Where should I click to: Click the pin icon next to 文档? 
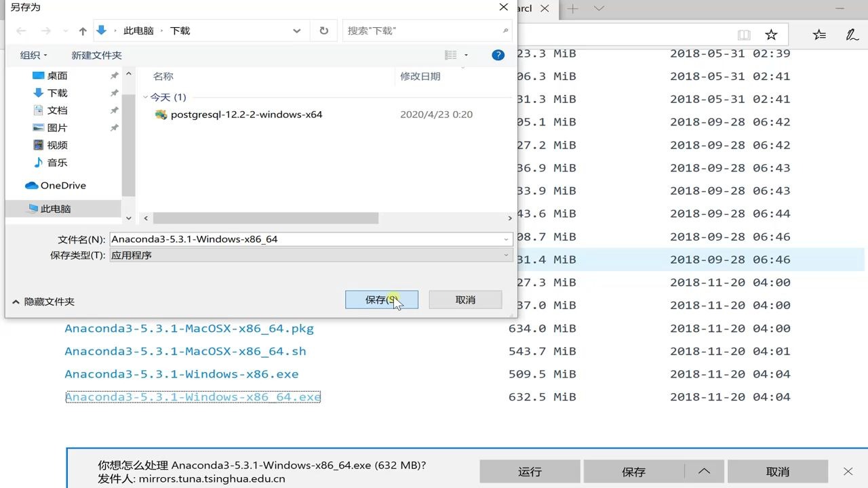pyautogui.click(x=115, y=110)
